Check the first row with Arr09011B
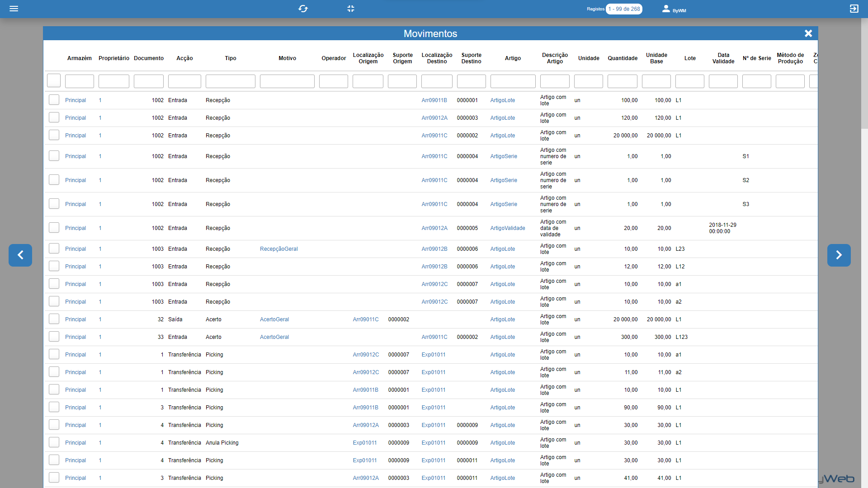868x488 pixels. [x=54, y=100]
